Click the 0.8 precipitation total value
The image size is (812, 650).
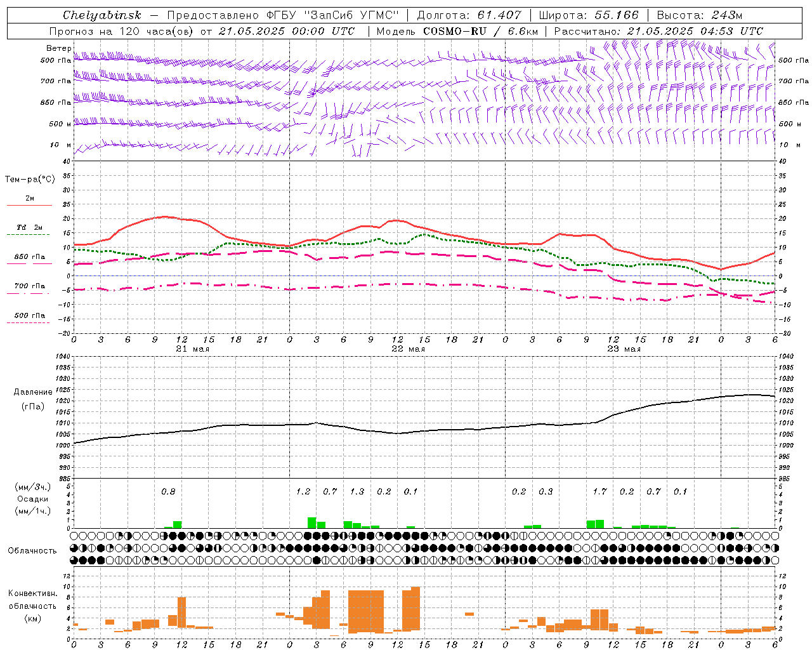tap(168, 492)
